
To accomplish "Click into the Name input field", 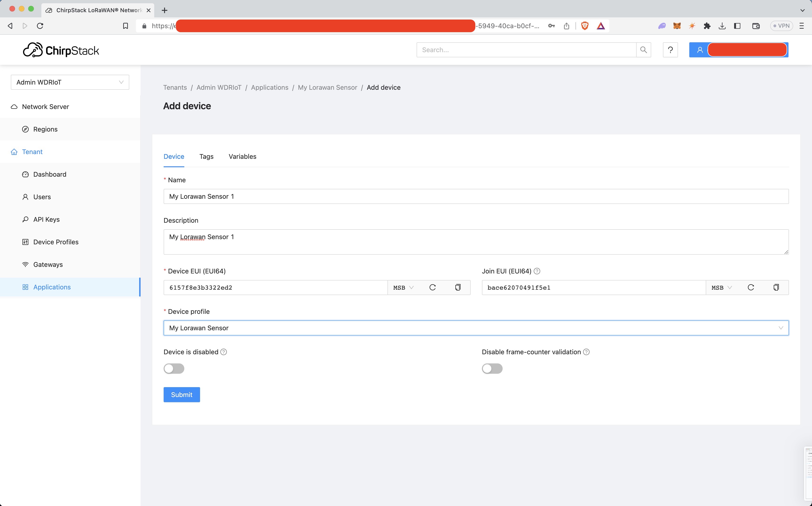I will pos(476,196).
